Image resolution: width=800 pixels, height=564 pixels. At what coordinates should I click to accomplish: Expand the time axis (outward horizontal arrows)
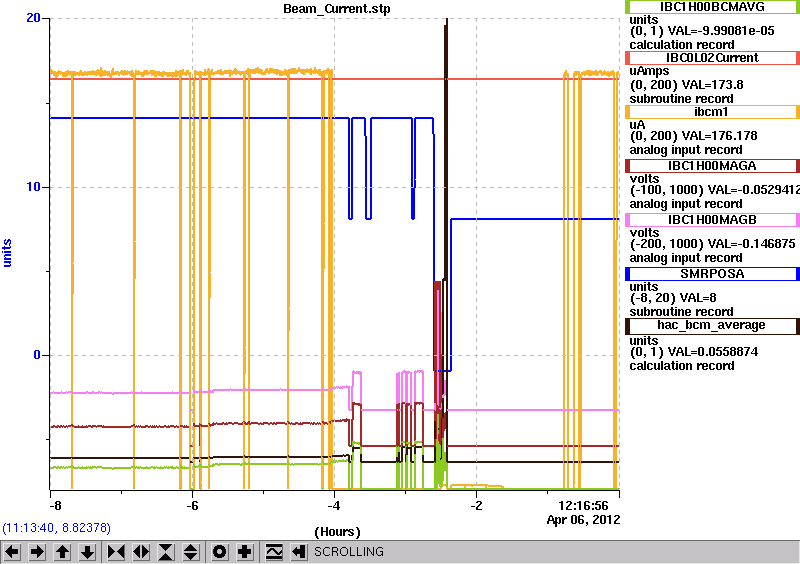click(x=141, y=552)
